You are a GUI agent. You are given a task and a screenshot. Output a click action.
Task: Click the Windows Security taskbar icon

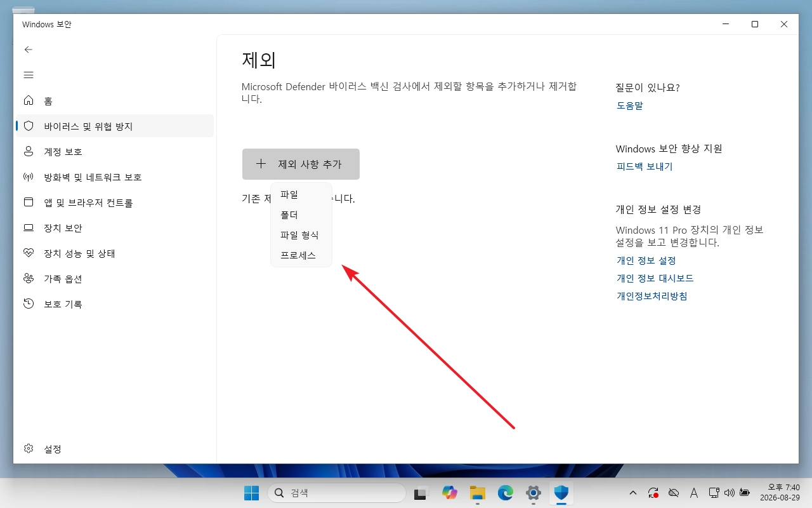[x=561, y=493]
